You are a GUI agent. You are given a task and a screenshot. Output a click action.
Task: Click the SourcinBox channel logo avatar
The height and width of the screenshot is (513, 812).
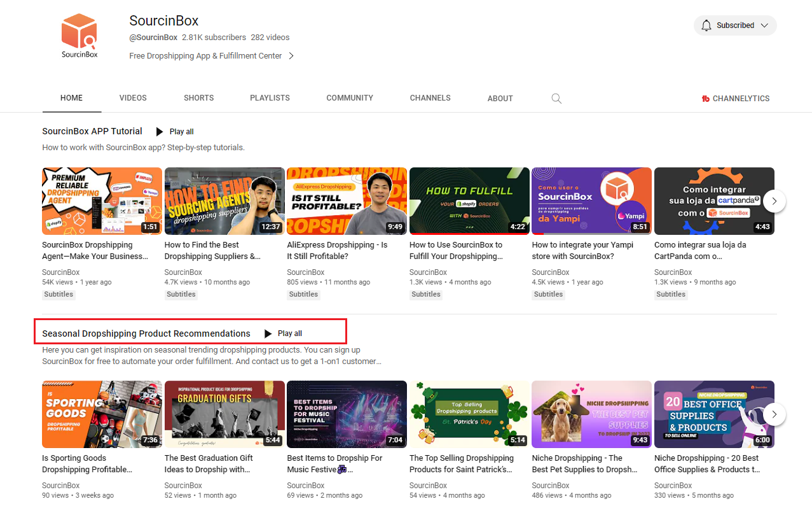[x=79, y=36]
